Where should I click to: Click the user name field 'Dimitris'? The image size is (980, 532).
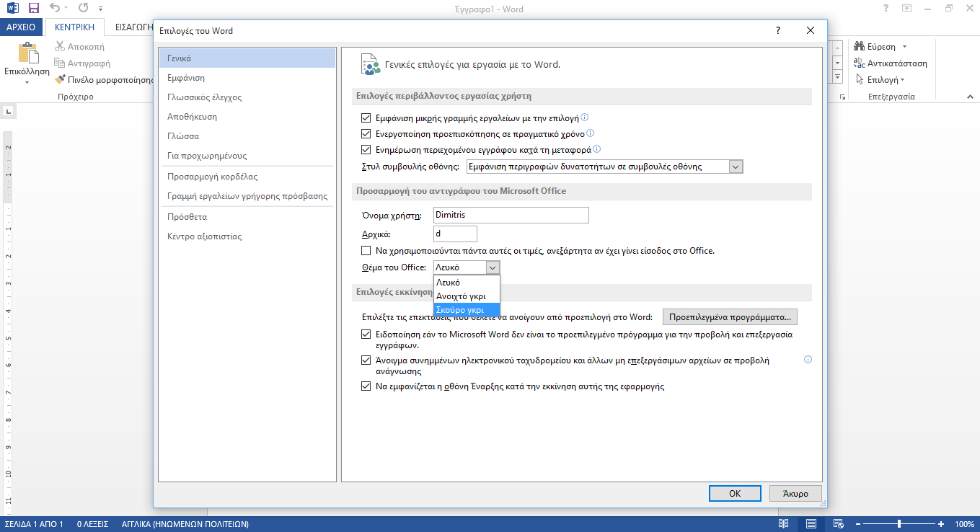click(511, 215)
